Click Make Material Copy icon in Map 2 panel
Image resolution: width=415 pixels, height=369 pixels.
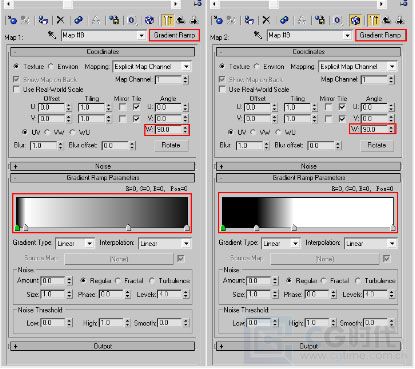tap(284, 21)
